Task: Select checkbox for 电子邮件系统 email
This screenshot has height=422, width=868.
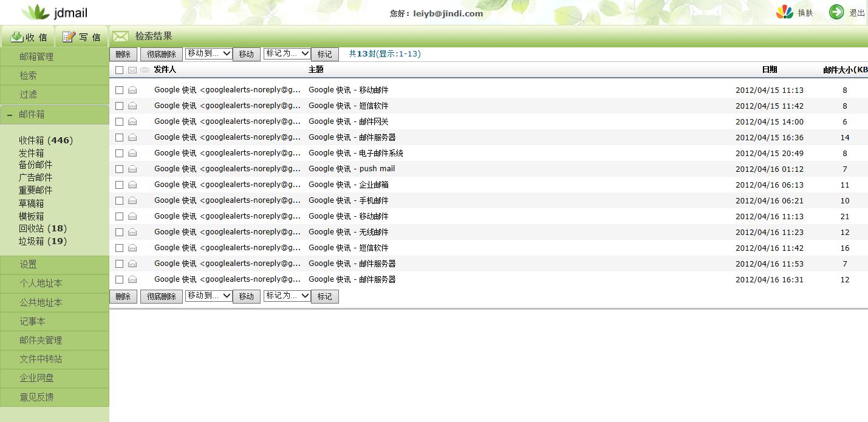Action: click(x=120, y=153)
